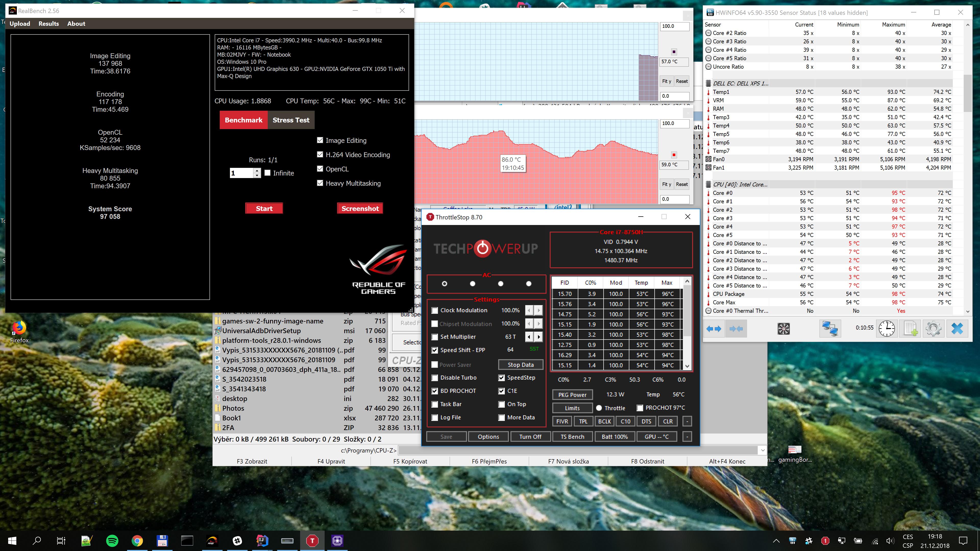This screenshot has width=980, height=551.
Task: Click Chipset Modulation right arrow
Action: pos(538,324)
